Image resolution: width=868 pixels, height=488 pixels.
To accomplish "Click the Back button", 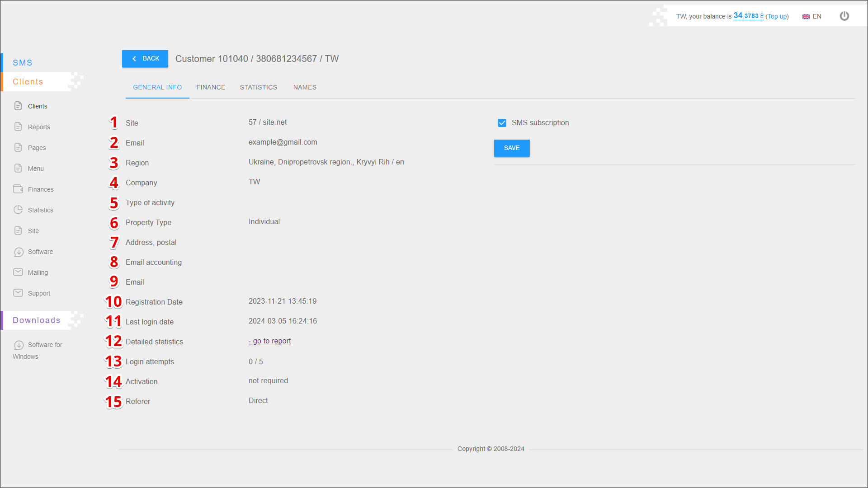I will pyautogui.click(x=145, y=59).
